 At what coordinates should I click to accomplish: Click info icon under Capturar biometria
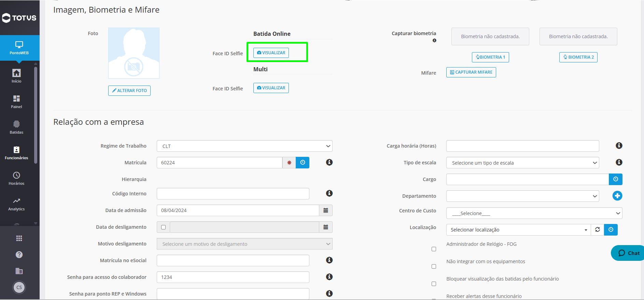pos(434,41)
